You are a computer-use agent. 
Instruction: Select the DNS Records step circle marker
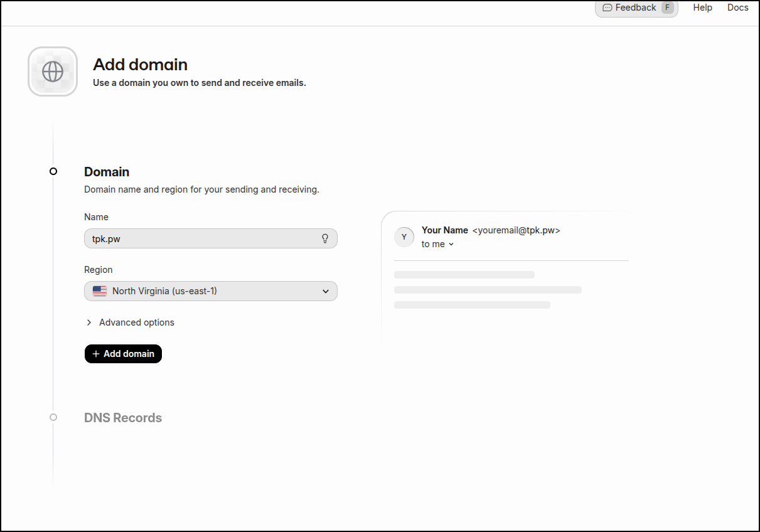pos(53,417)
